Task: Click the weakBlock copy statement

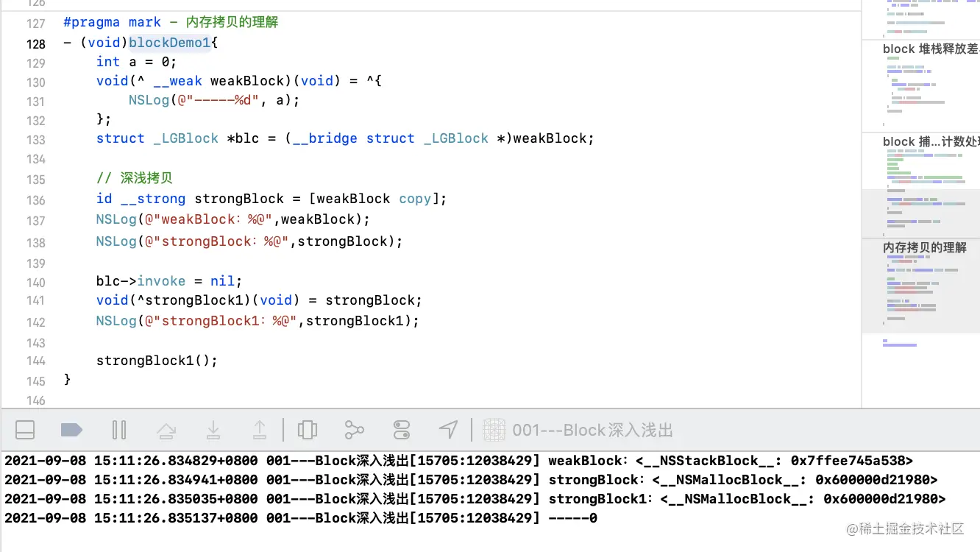Action: (271, 199)
